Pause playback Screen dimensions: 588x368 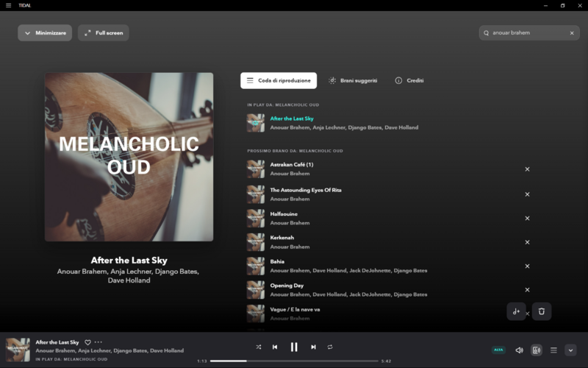[294, 347]
